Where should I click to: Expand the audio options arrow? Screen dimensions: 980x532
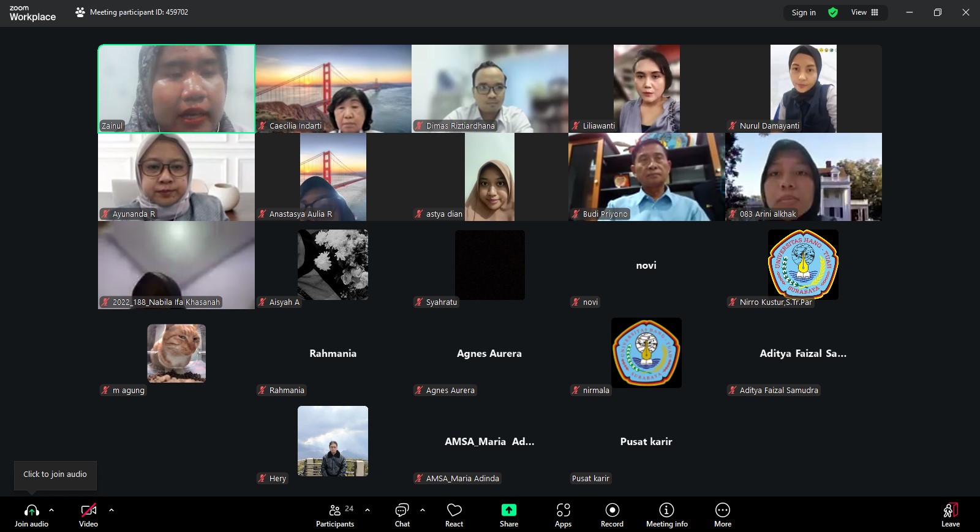(x=51, y=509)
